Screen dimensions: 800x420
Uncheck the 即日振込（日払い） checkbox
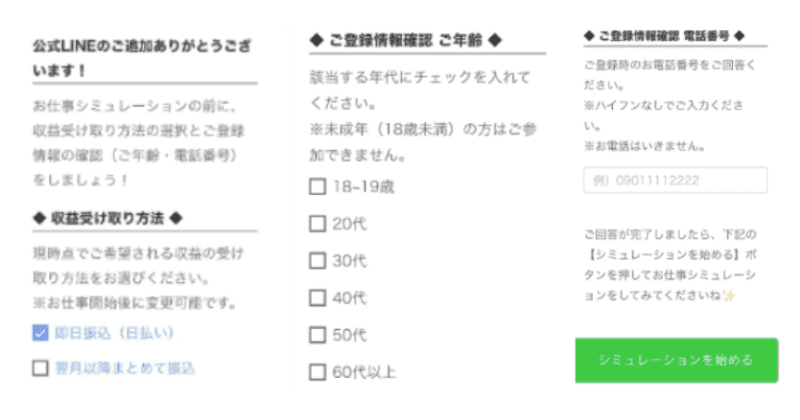tap(40, 333)
